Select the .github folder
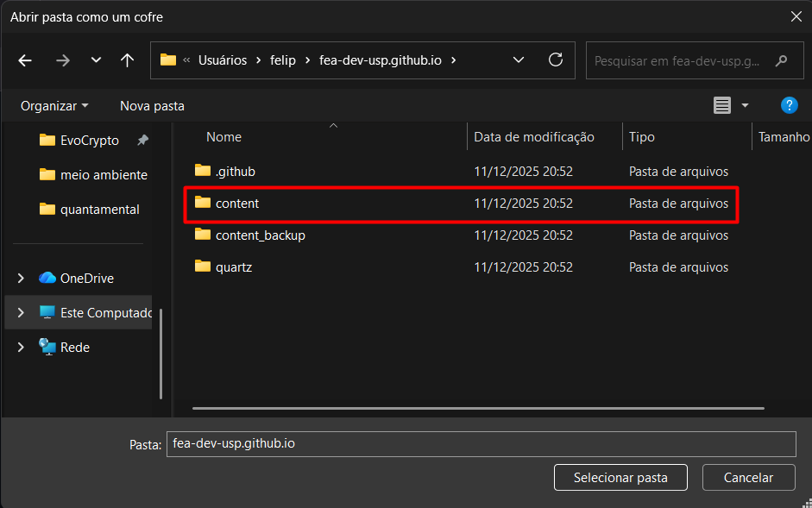Viewport: 812px width, 508px height. point(235,172)
